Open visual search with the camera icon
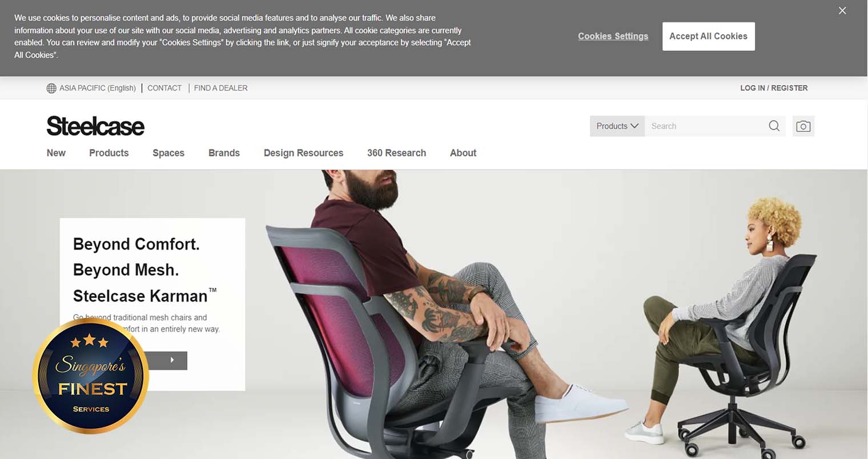The width and height of the screenshot is (868, 459). [803, 126]
